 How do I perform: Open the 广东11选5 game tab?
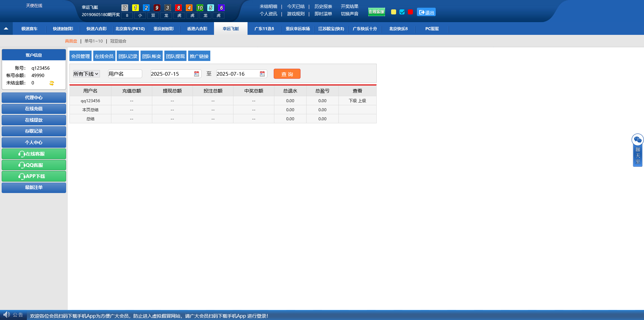point(264,29)
